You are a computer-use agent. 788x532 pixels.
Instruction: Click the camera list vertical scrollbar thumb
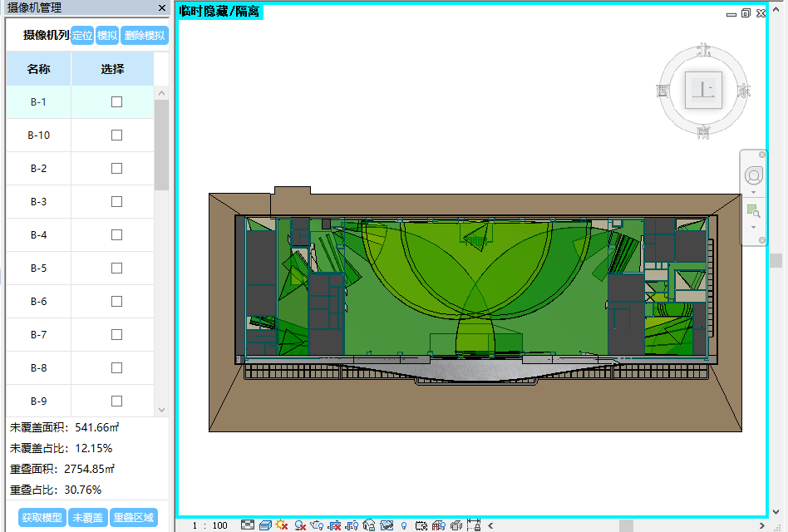click(x=161, y=145)
